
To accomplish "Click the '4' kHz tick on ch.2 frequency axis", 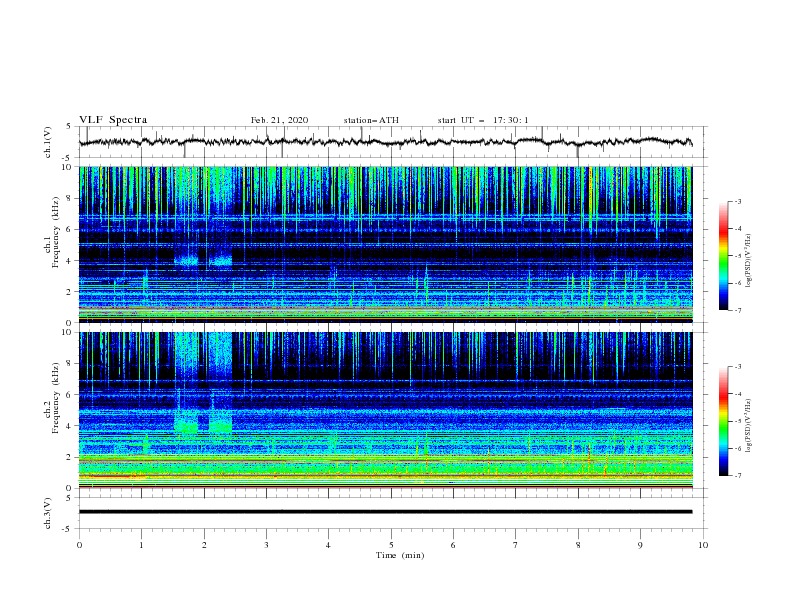I will [x=70, y=426].
